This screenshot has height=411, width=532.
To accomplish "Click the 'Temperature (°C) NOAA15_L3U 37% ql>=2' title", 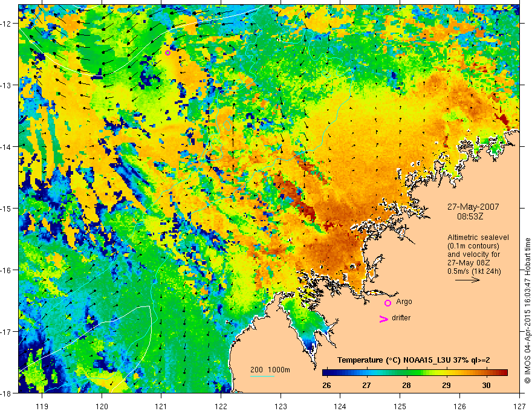I will click(414, 360).
